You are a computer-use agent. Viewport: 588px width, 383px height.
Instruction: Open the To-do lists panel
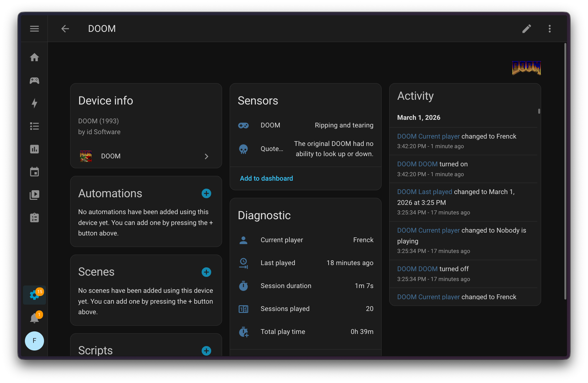[x=34, y=218]
